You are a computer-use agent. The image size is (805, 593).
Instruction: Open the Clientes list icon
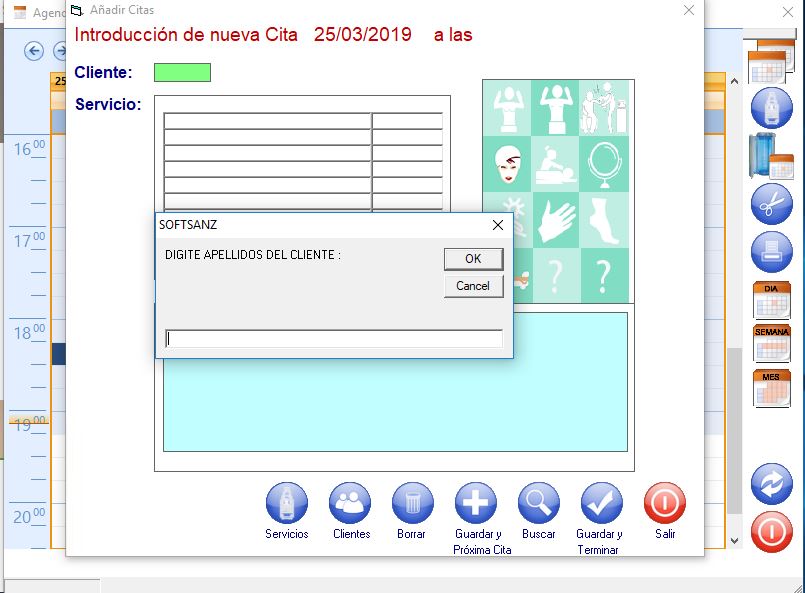[x=350, y=503]
